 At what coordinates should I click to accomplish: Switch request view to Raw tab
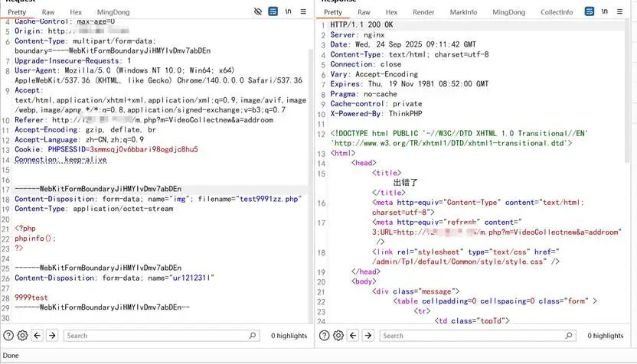click(x=48, y=12)
